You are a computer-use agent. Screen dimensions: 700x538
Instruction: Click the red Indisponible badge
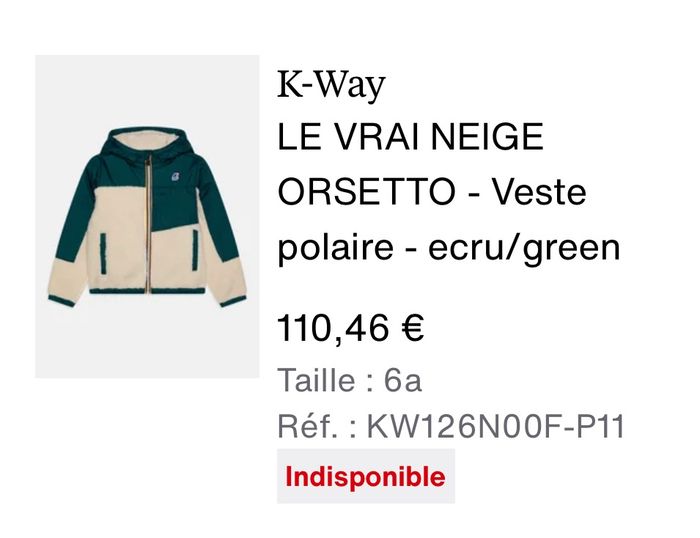coord(366,476)
